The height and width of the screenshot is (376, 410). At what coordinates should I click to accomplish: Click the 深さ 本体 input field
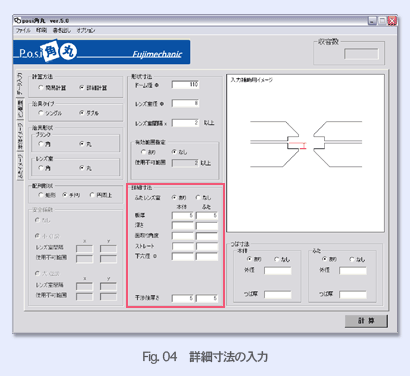point(183,226)
